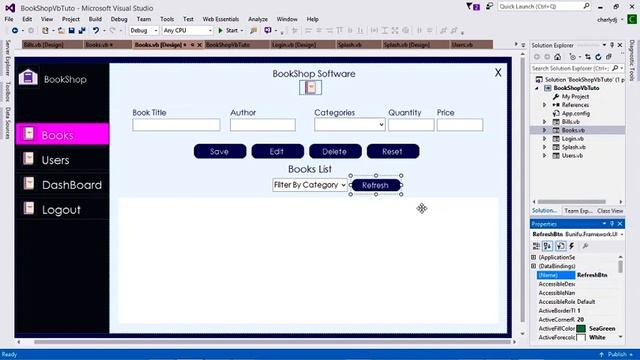This screenshot has width=640, height=360.
Task: Click the Save button on the form
Action: tap(220, 151)
